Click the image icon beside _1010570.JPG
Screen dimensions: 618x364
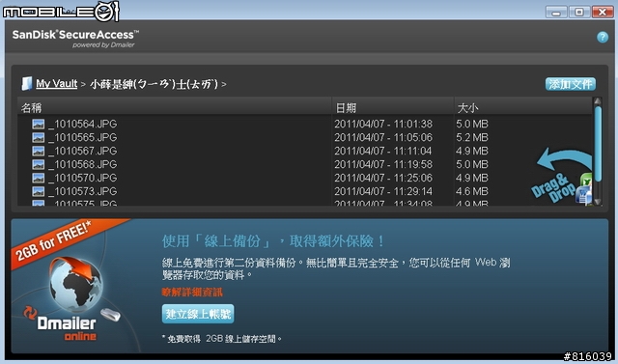[x=39, y=178]
